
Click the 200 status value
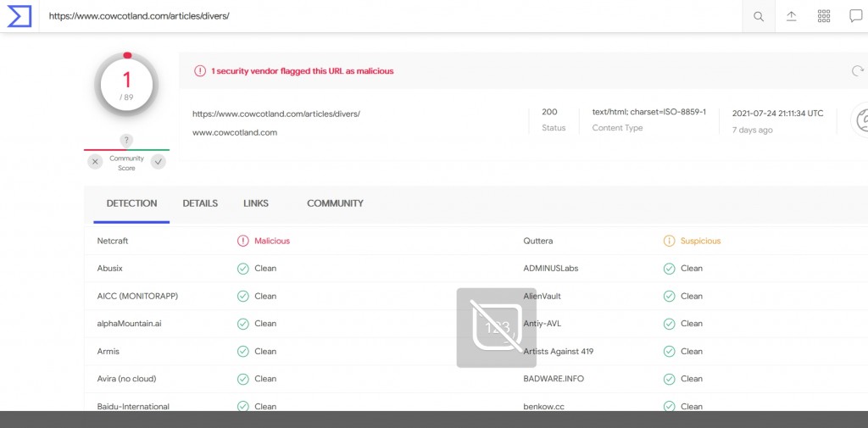point(549,113)
